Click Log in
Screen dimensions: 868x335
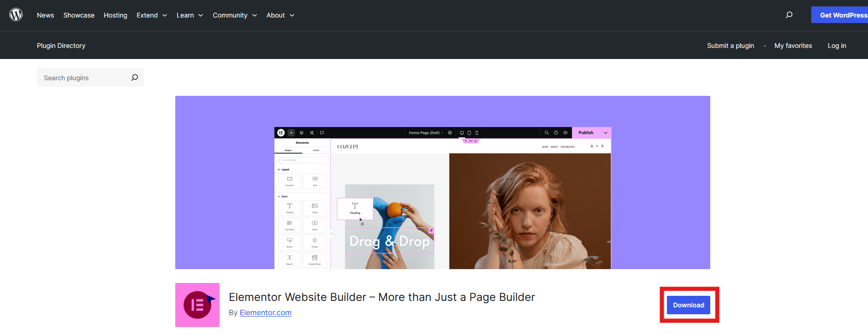click(837, 46)
